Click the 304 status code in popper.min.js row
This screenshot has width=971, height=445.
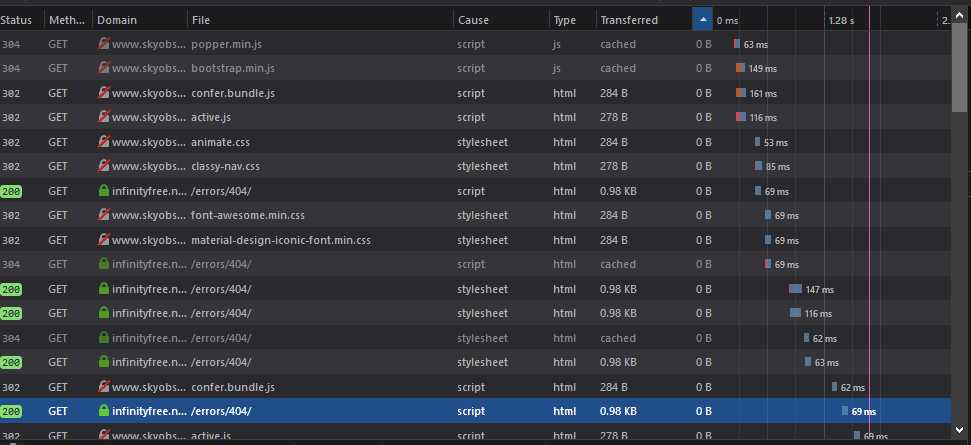(x=11, y=44)
